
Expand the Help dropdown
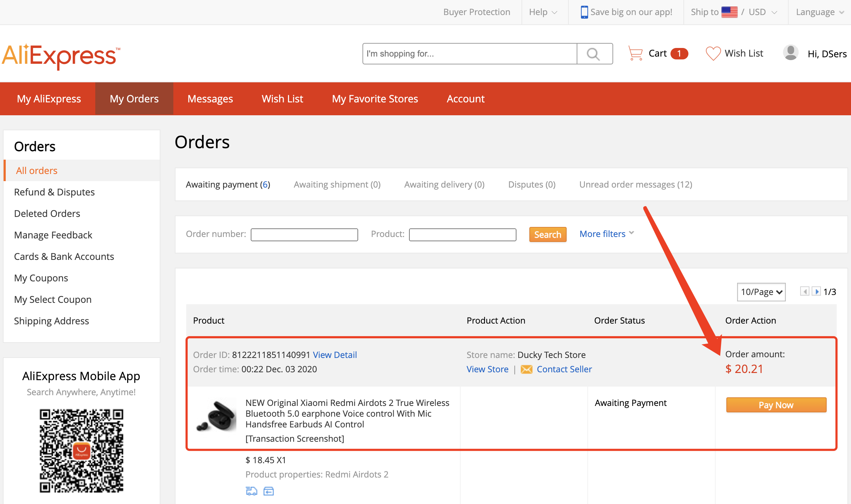[x=543, y=12]
